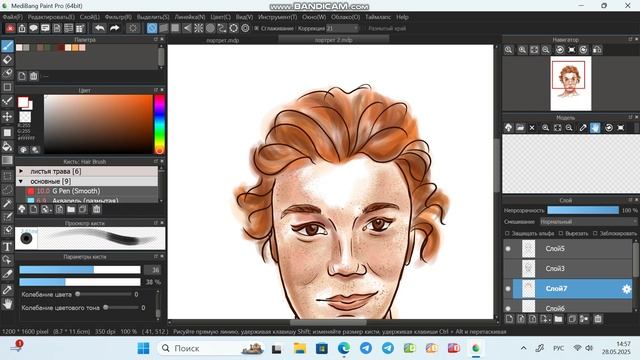Select the Eraser tool
Viewport: 640px width, 360px height.
(x=7, y=60)
